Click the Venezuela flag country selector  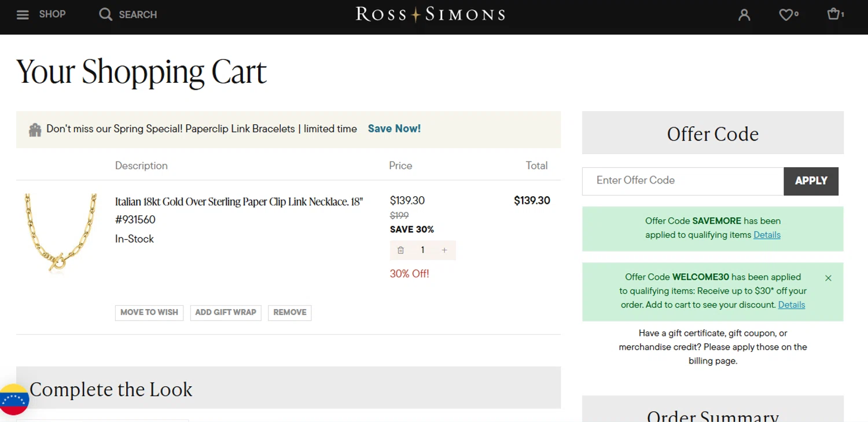pyautogui.click(x=13, y=399)
